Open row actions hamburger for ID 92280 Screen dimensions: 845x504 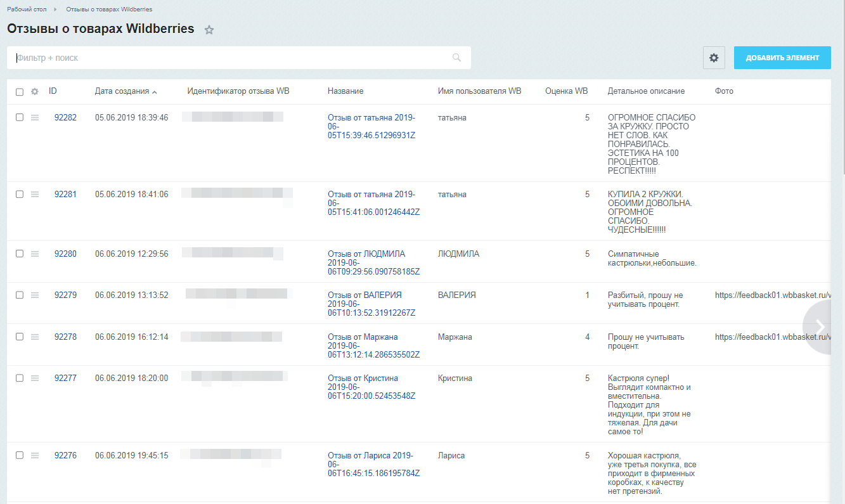coord(35,254)
